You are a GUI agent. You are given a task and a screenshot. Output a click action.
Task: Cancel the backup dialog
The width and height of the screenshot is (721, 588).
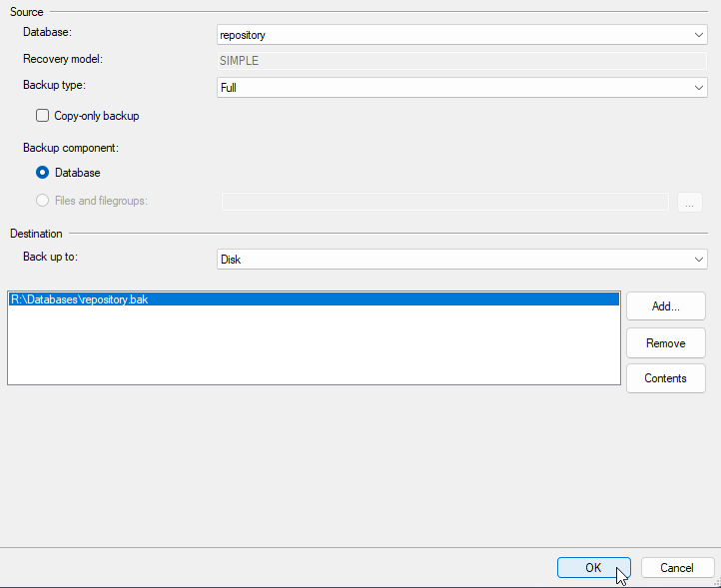click(x=677, y=567)
